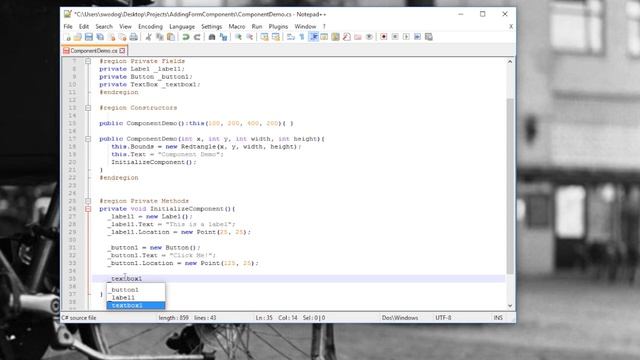Open the Search menu
This screenshot has width=640, height=360.
point(104,27)
